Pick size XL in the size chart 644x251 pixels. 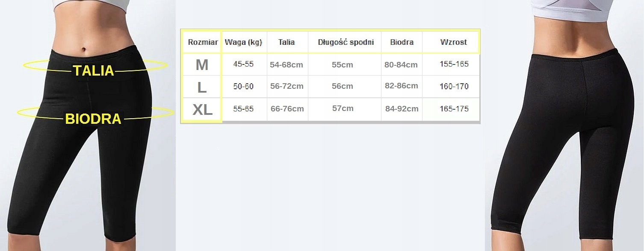pos(202,110)
